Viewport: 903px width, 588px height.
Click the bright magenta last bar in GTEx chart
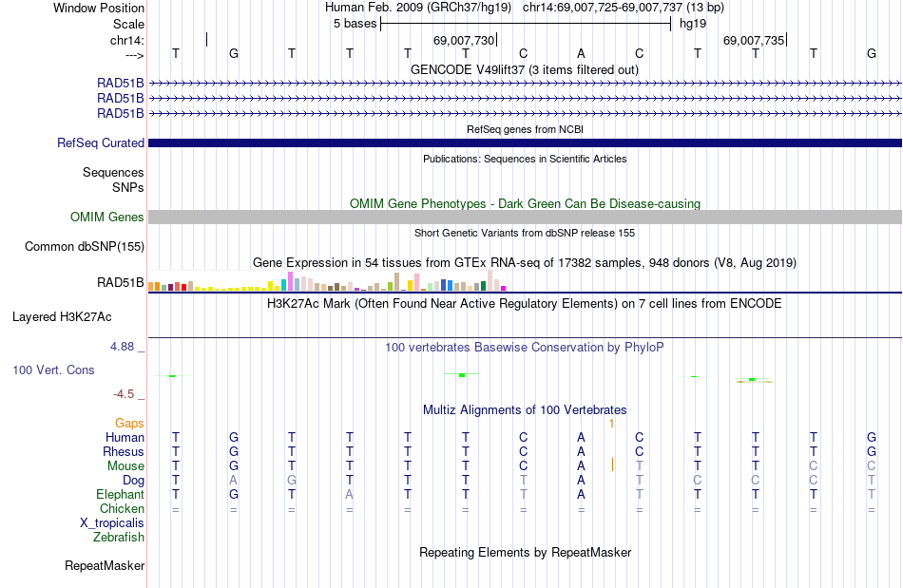coord(504,288)
